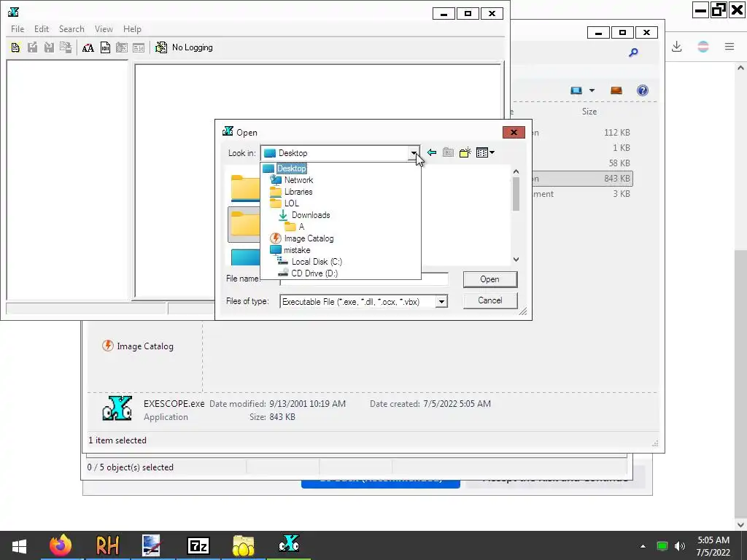Open Firefox from the taskbar
Image resolution: width=747 pixels, height=560 pixels.
coord(61,545)
